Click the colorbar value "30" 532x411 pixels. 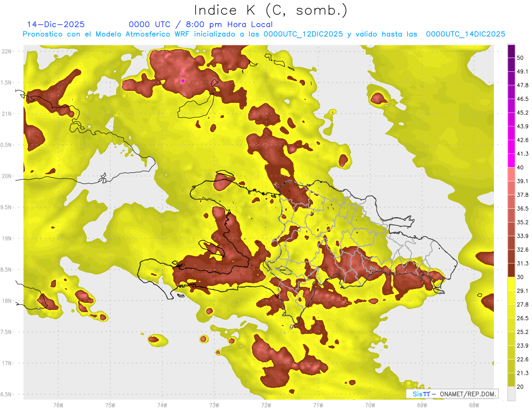(x=520, y=277)
